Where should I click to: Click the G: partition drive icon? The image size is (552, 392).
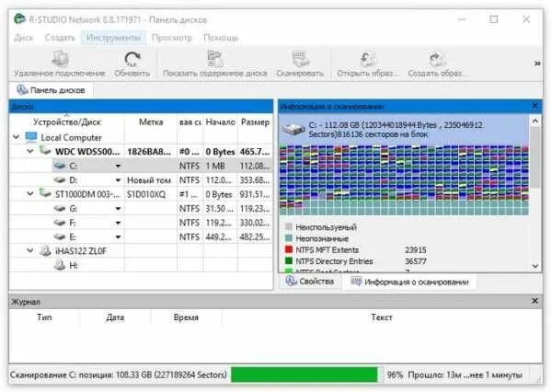(x=60, y=208)
